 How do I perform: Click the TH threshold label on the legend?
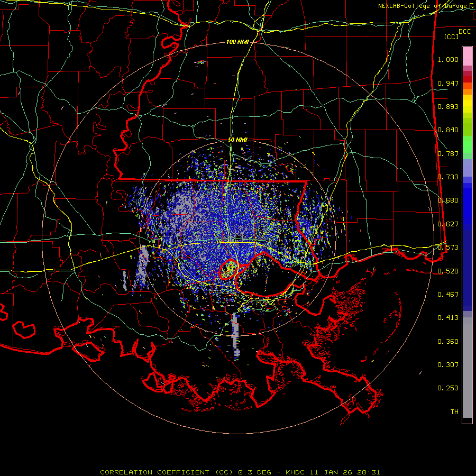[x=454, y=412]
